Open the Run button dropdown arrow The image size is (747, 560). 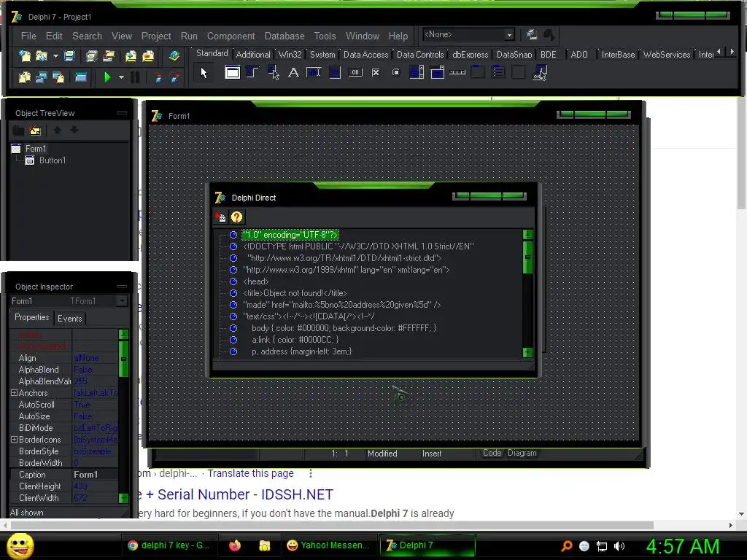tap(121, 77)
